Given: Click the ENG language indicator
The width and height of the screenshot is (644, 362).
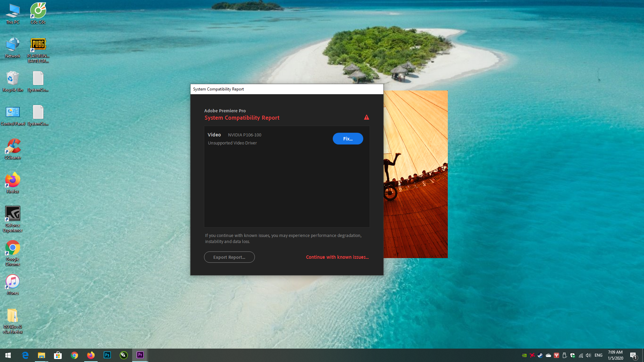Looking at the screenshot, I should (598, 355).
